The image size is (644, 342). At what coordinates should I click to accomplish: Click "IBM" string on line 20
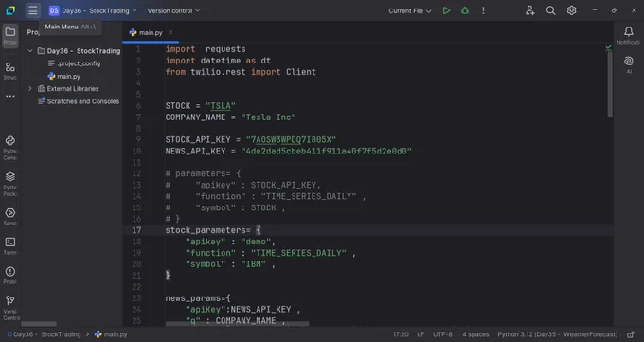[254, 264]
